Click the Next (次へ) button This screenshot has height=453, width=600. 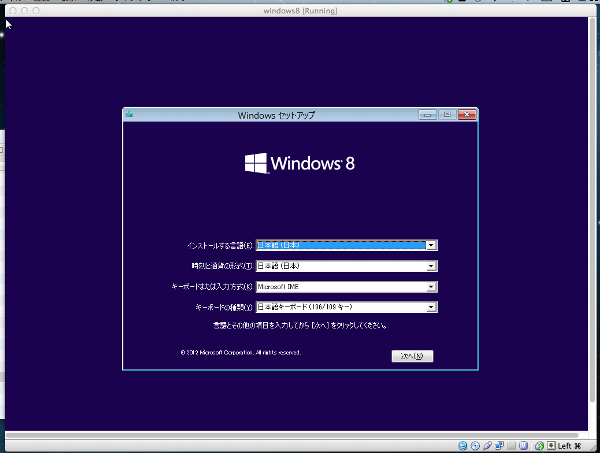click(x=412, y=356)
